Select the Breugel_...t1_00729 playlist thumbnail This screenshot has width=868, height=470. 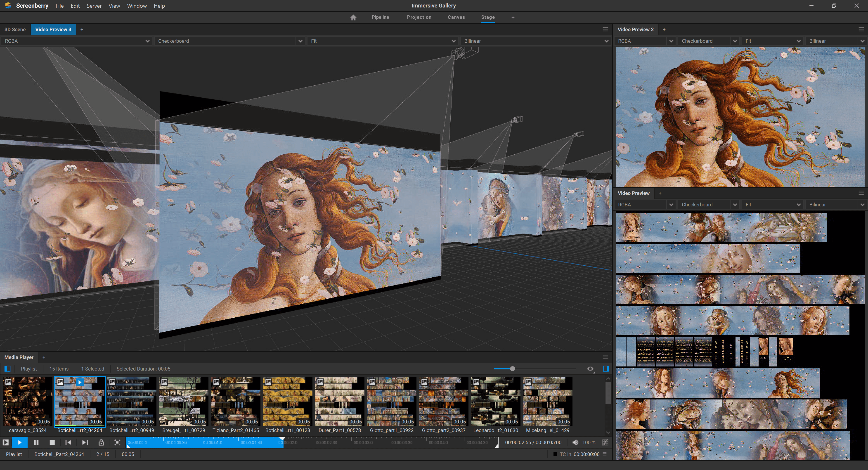(x=184, y=402)
